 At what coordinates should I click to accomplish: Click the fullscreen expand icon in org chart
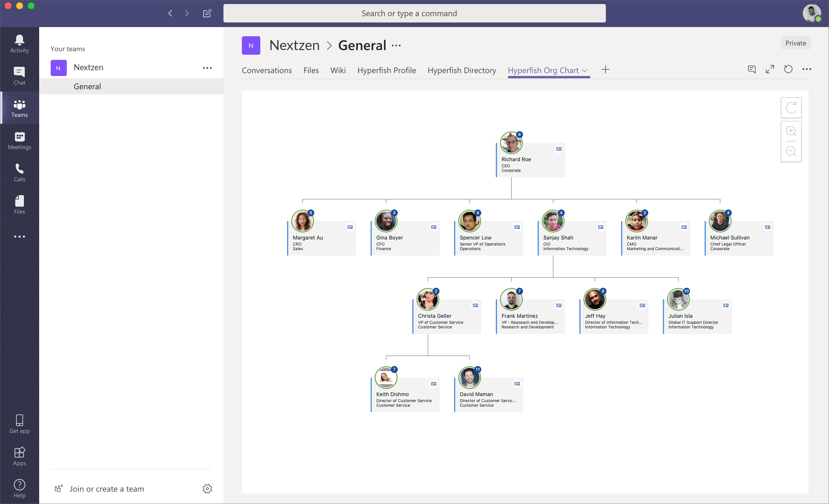[769, 70]
